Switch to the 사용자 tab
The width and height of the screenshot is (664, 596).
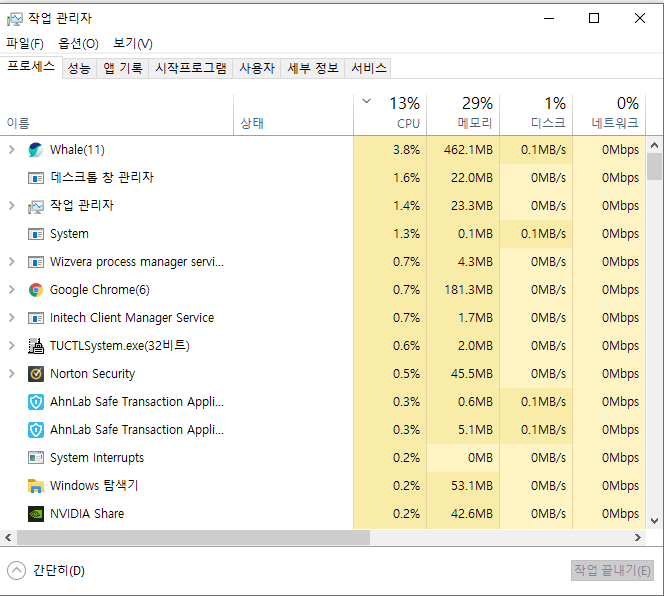pyautogui.click(x=257, y=68)
